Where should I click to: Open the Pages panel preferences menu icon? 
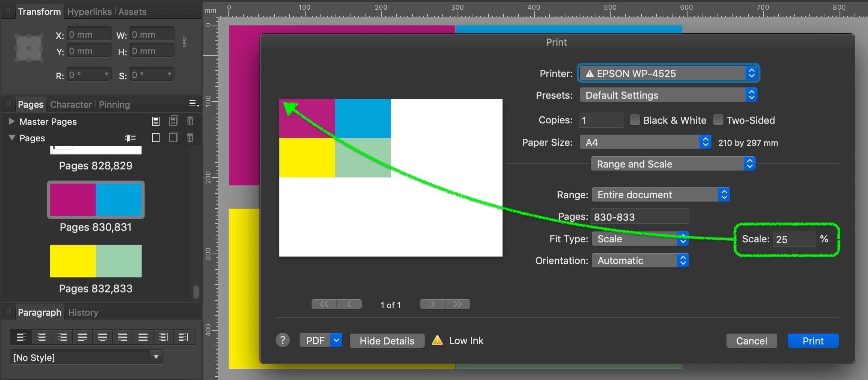194,104
